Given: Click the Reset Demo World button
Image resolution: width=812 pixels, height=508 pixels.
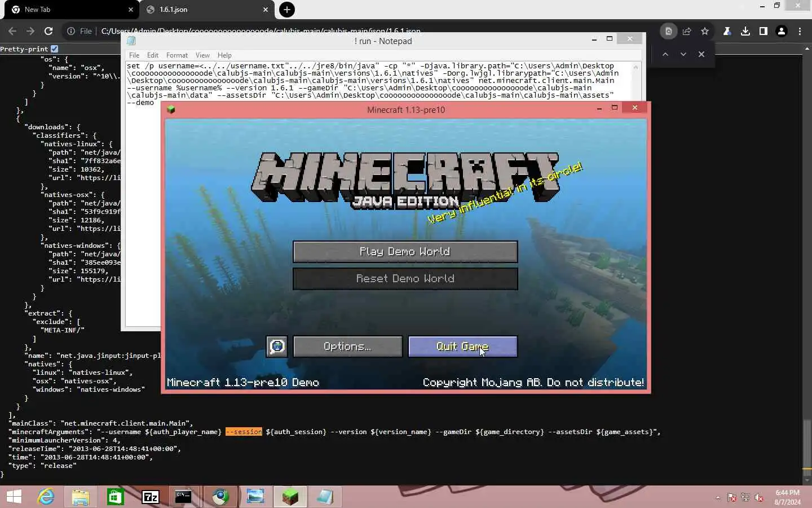Looking at the screenshot, I should point(405,279).
